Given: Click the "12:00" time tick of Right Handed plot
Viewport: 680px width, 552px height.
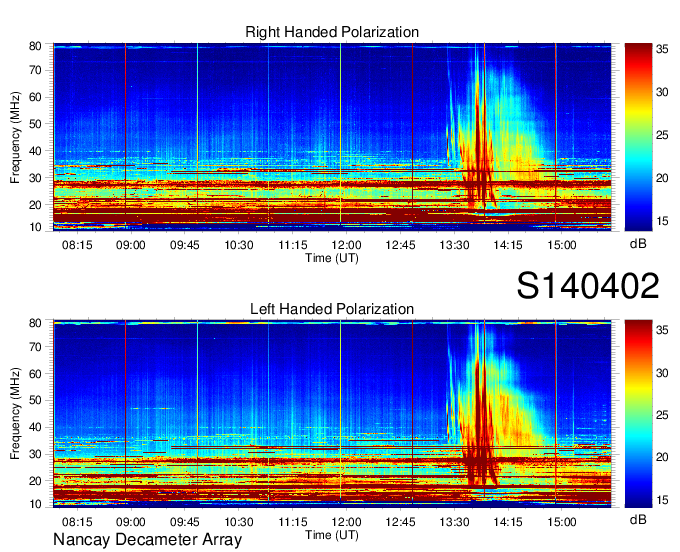Looking at the screenshot, I should tap(347, 245).
